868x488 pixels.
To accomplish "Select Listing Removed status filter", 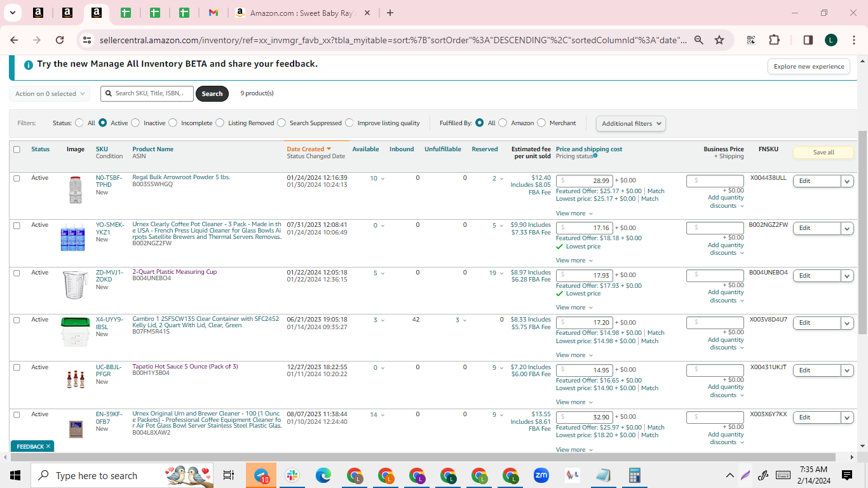I will pos(220,123).
